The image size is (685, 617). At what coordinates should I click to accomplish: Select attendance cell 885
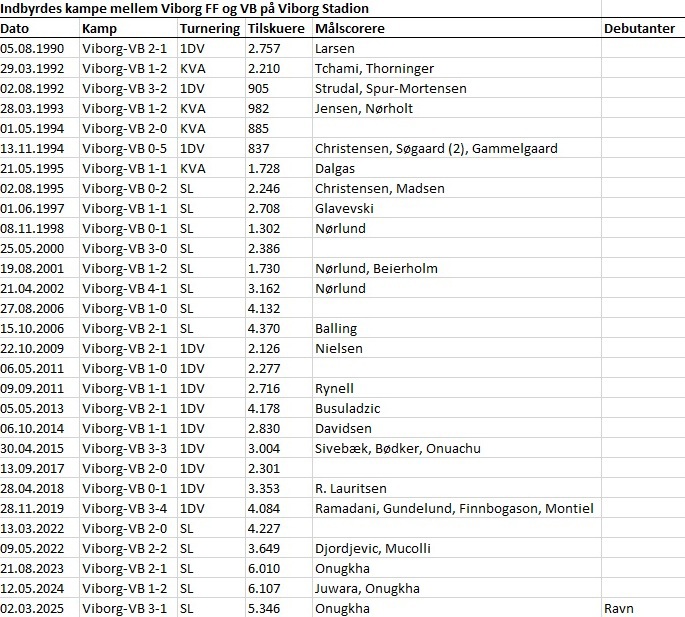(259, 128)
